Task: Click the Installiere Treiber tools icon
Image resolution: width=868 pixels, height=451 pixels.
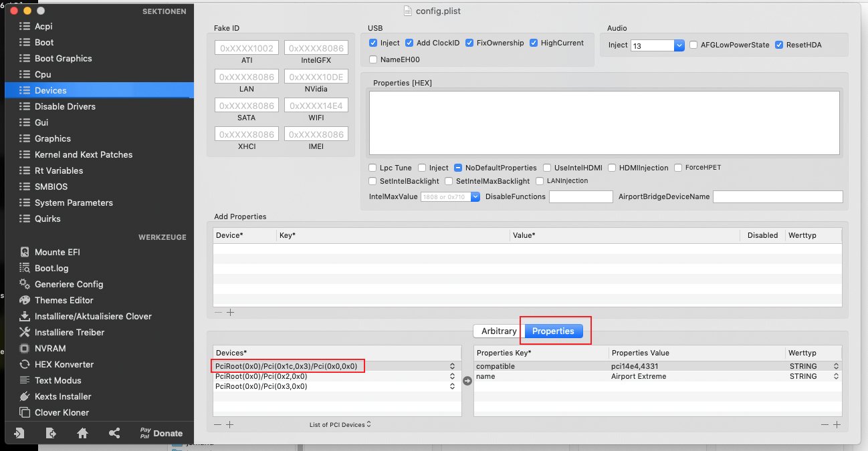Action: pos(25,332)
